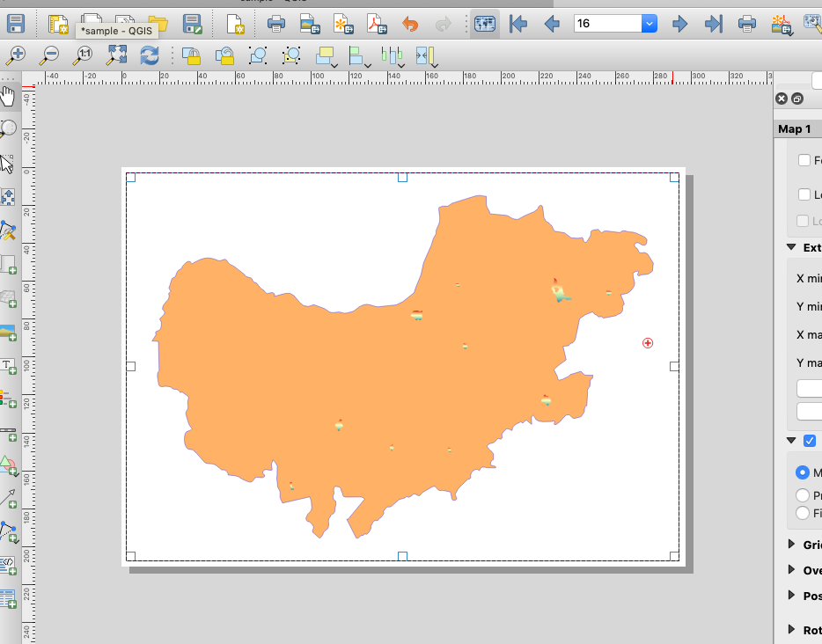Click the Export as PDF icon
Image resolution: width=822 pixels, height=644 pixels.
377,24
